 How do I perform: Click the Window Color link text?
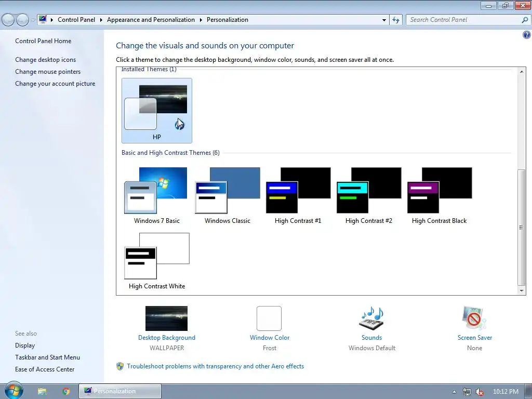click(270, 338)
